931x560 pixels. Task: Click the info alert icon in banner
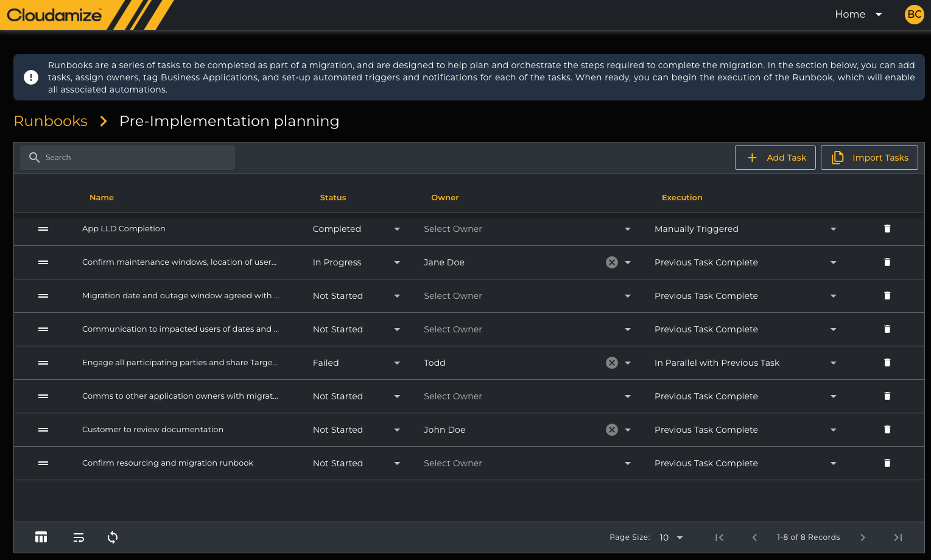31,77
